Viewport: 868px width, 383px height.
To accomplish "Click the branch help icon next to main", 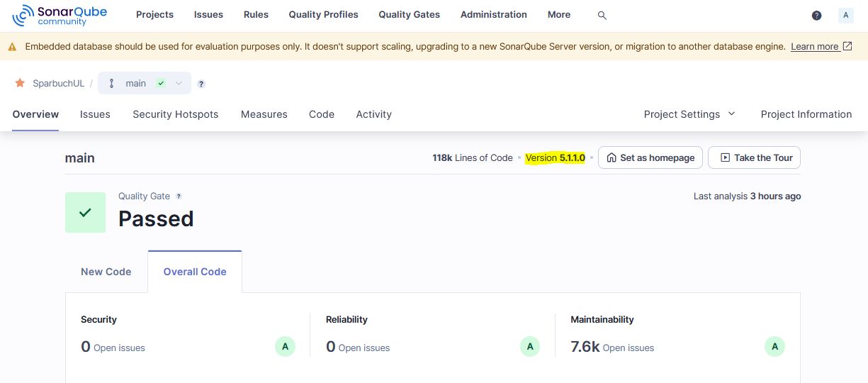I will pos(201,84).
